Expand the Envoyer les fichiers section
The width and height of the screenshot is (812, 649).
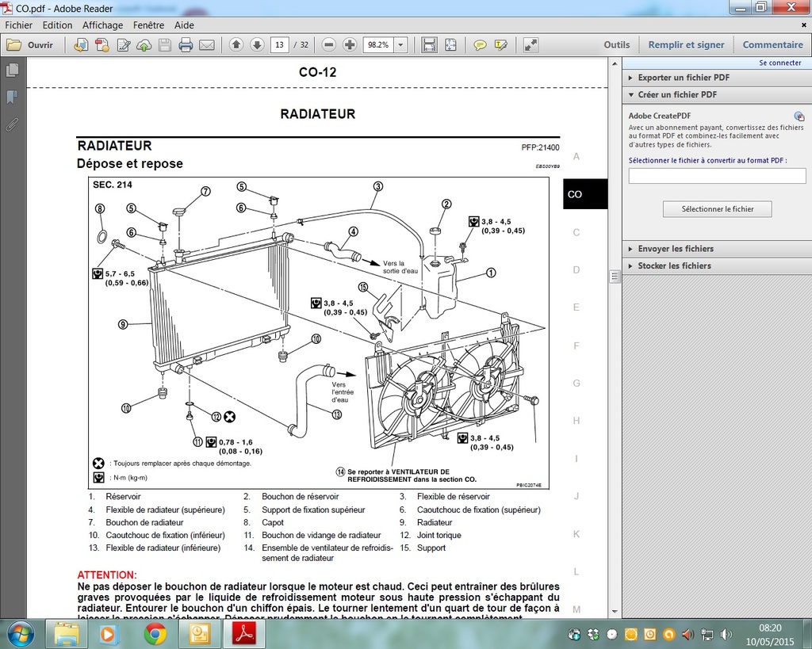(x=675, y=249)
